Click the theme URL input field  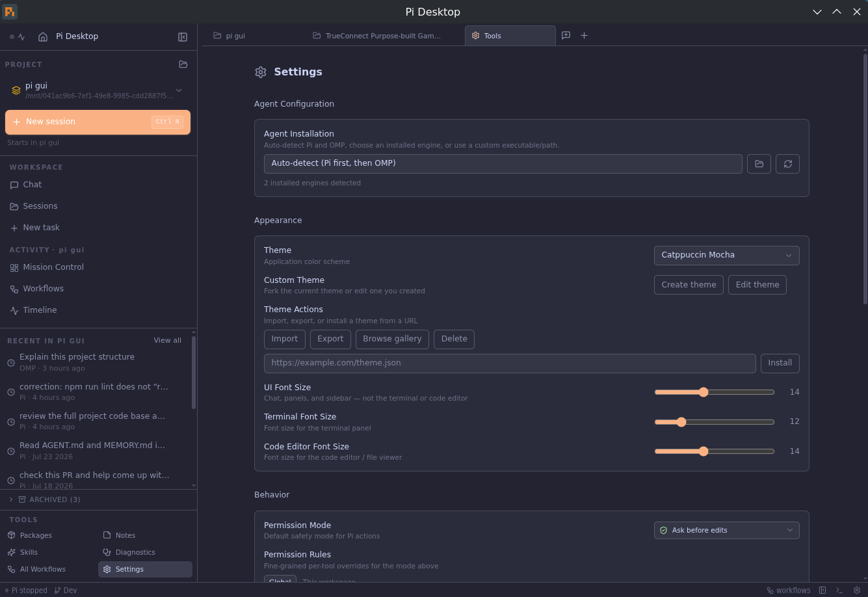[x=510, y=364]
